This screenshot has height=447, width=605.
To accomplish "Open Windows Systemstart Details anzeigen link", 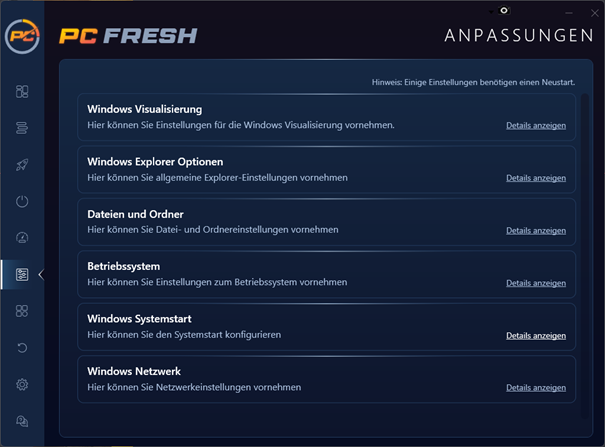I will (x=536, y=336).
